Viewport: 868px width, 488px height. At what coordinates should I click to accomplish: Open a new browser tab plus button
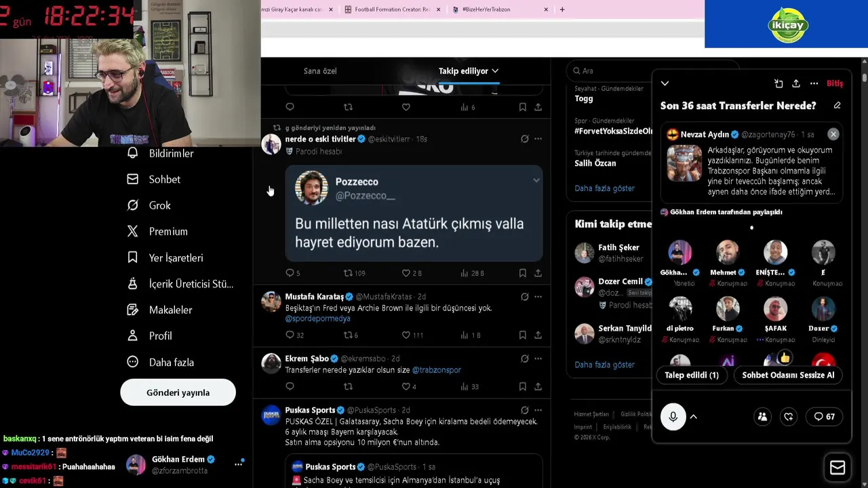click(x=561, y=9)
